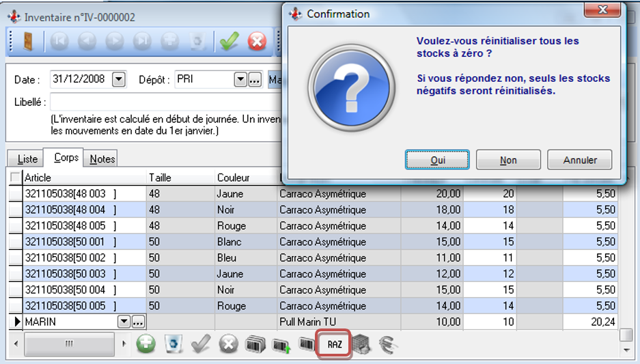Select row checkbox for 321105038[48 003 ]
640x364 pixels.
click(x=15, y=194)
